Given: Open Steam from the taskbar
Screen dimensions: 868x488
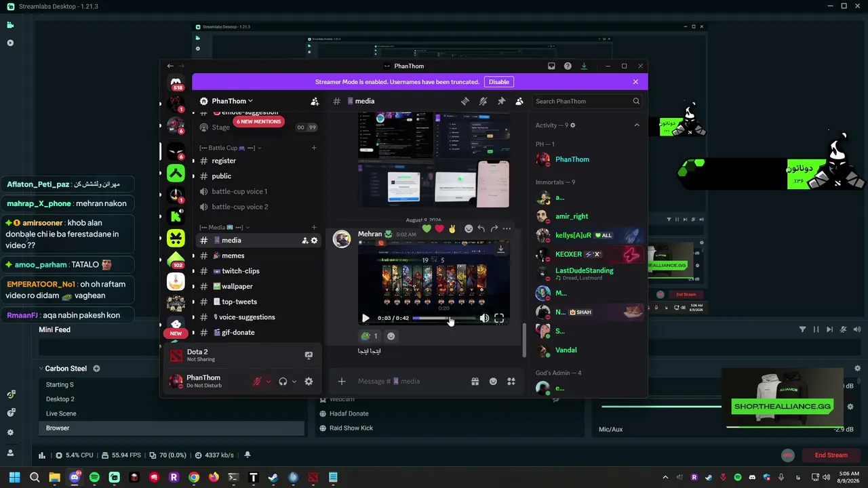Looking at the screenshot, I should coord(273,477).
